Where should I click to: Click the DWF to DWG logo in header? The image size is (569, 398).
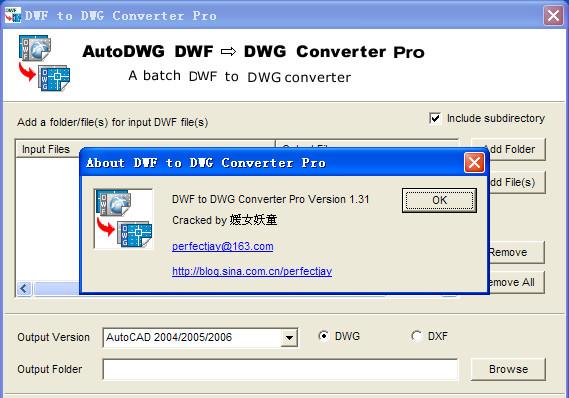point(44,63)
